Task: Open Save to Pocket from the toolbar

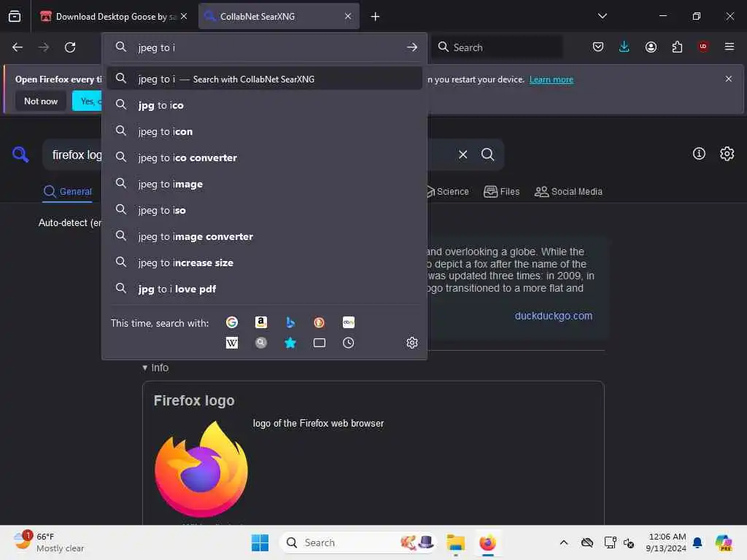Action: (x=598, y=47)
